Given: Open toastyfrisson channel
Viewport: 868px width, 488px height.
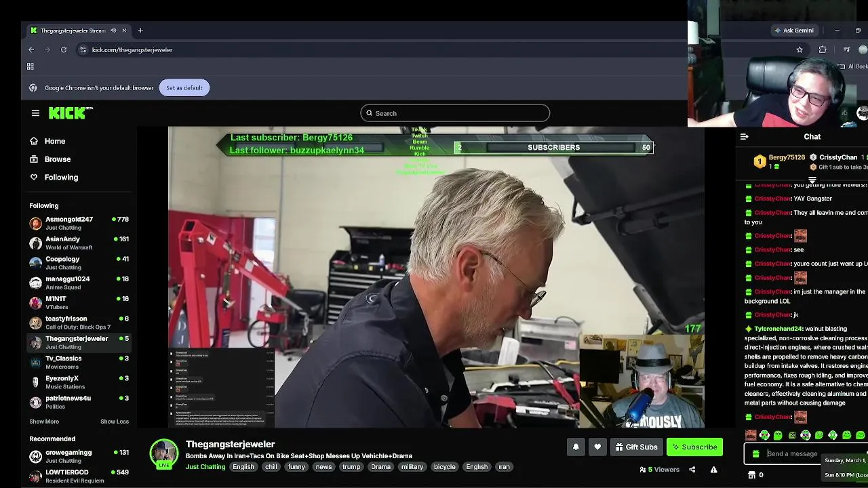Looking at the screenshot, I should tap(79, 323).
